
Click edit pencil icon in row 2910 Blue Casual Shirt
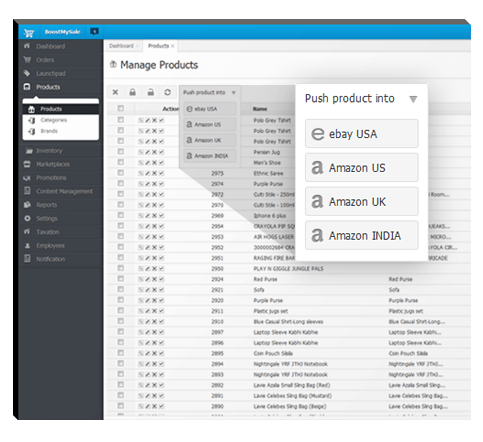click(x=147, y=322)
